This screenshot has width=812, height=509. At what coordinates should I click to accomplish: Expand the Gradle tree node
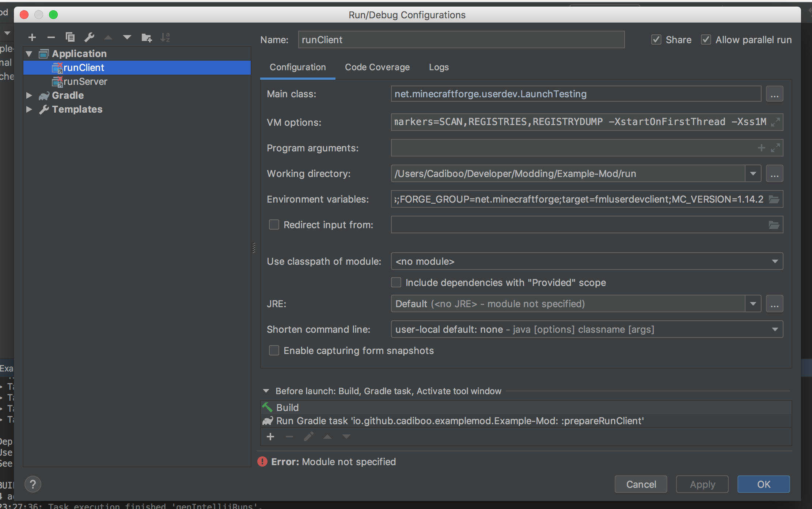click(x=29, y=95)
